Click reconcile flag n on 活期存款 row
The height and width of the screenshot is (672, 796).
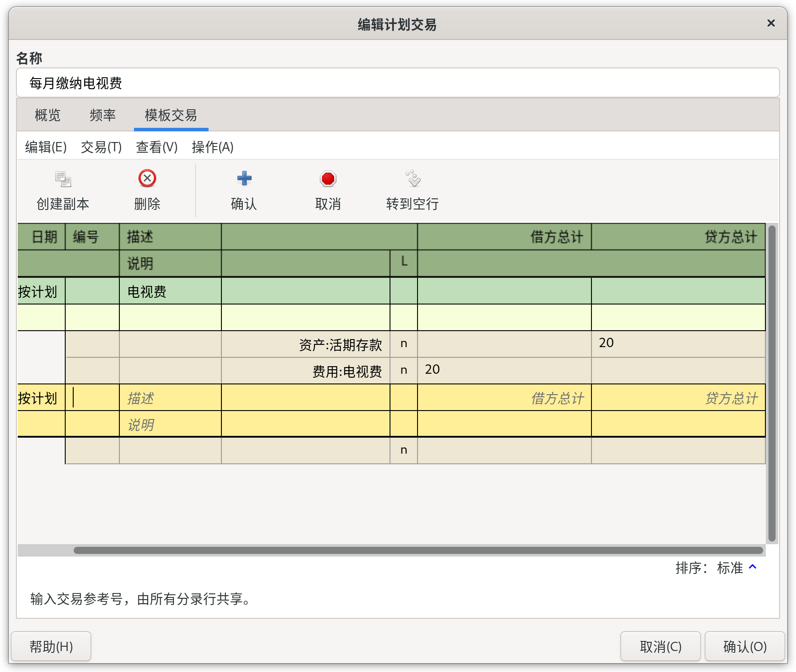[404, 344]
